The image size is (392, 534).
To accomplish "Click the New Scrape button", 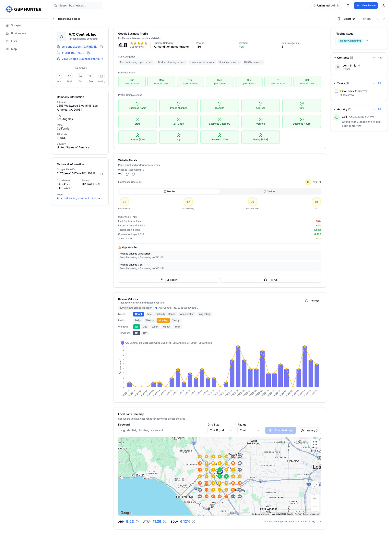I will (x=366, y=6).
